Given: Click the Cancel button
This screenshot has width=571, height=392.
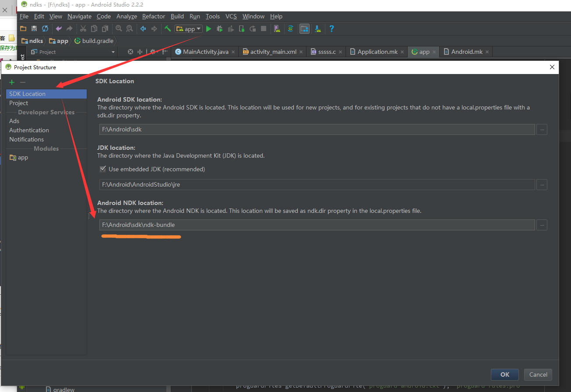Looking at the screenshot, I should [x=538, y=374].
